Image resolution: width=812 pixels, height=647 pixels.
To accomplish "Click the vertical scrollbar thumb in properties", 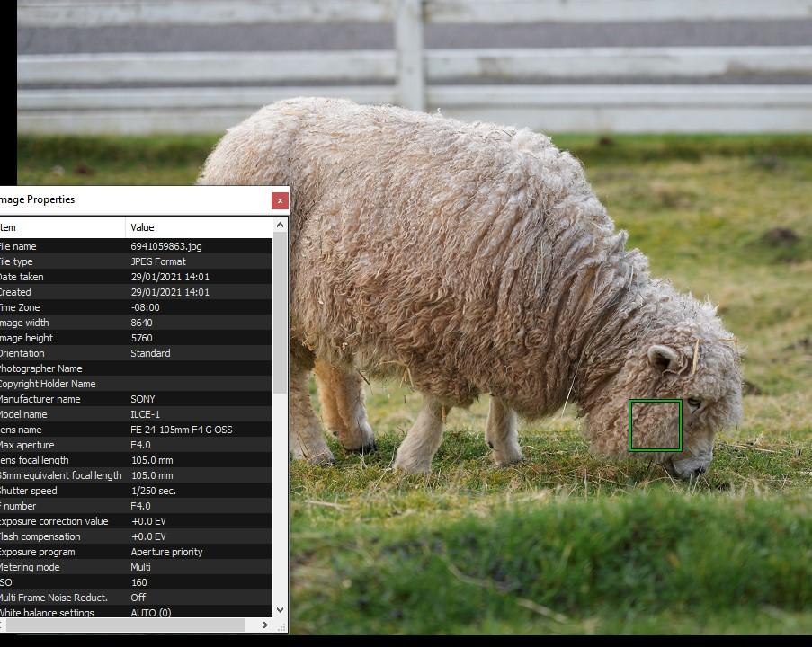I will 280,313.
